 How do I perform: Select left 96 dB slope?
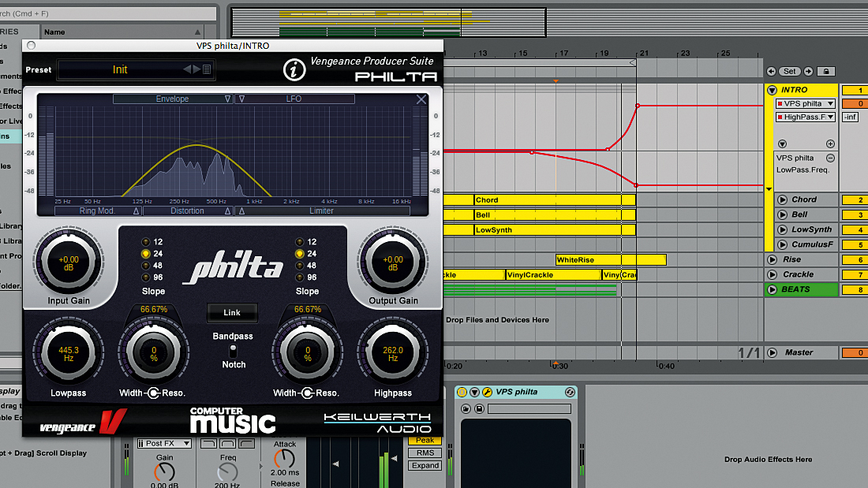(x=146, y=278)
